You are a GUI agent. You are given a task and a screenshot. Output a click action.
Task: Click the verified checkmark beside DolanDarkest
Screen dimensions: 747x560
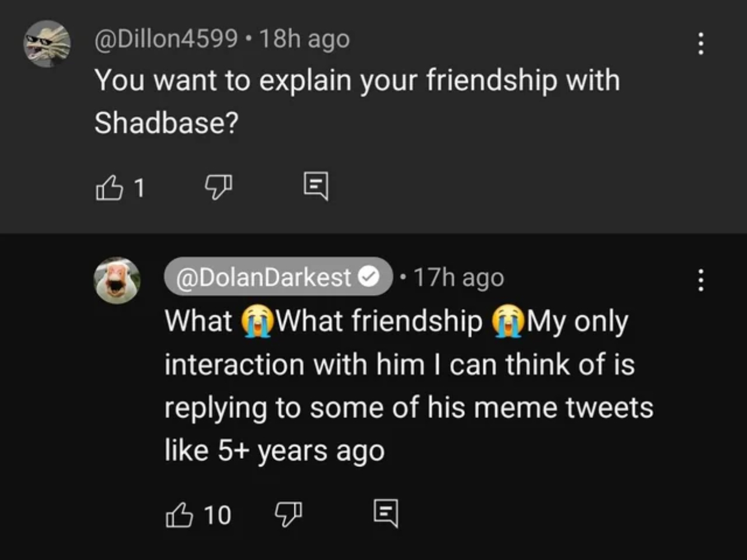(x=368, y=277)
